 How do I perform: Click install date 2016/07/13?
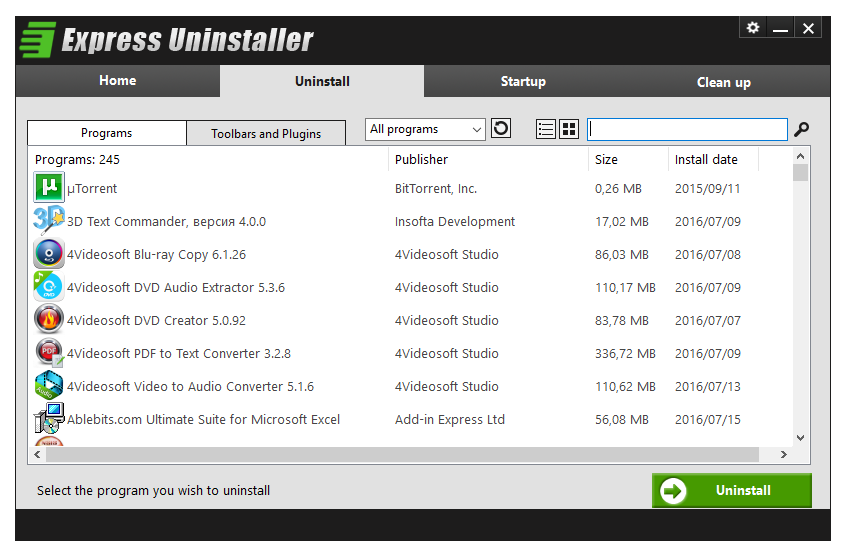coord(708,386)
